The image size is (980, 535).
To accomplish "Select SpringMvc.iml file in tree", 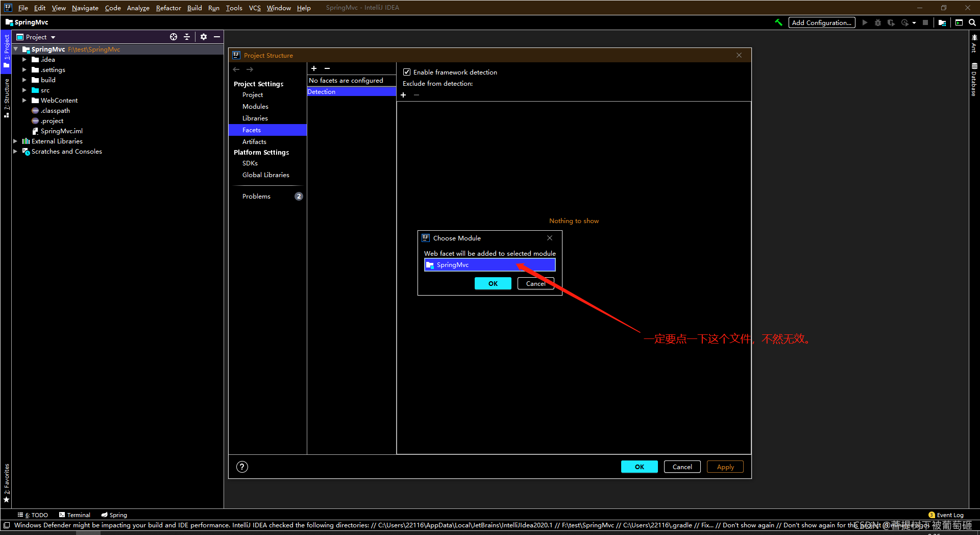I will click(61, 131).
